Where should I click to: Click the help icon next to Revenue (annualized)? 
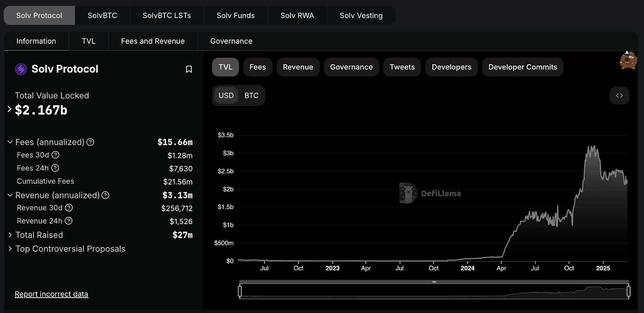[x=105, y=195]
